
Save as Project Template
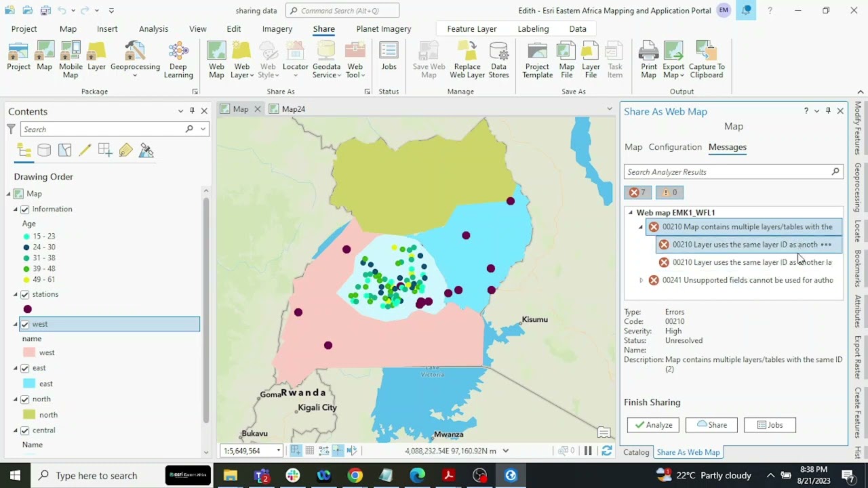(537, 60)
